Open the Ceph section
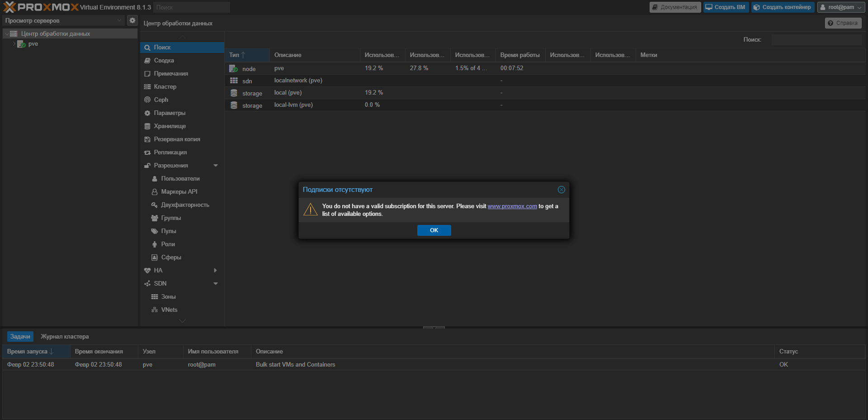This screenshot has height=420, width=868. [x=182, y=100]
